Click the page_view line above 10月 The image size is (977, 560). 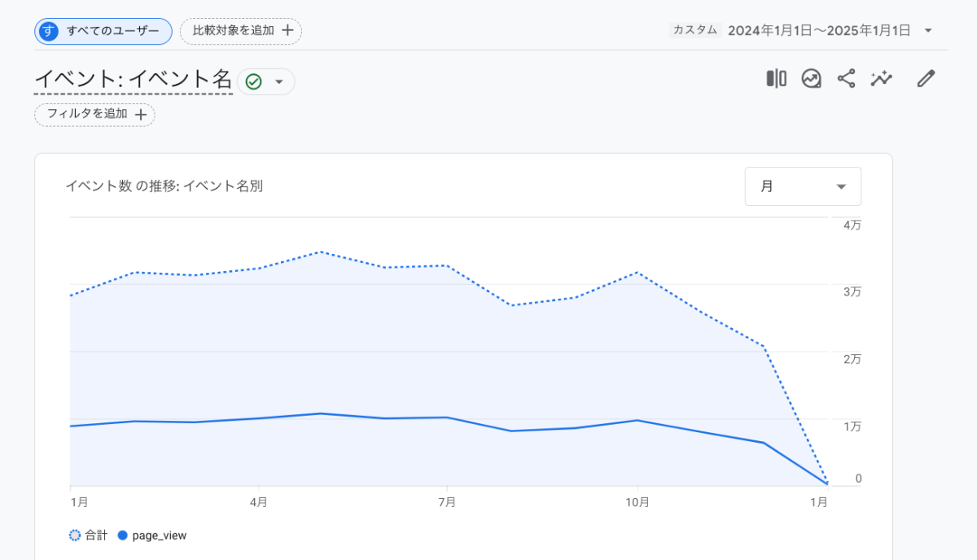point(637,420)
